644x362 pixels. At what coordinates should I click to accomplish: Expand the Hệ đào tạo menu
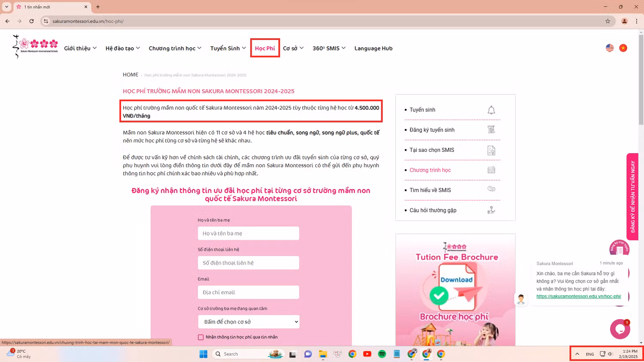123,48
